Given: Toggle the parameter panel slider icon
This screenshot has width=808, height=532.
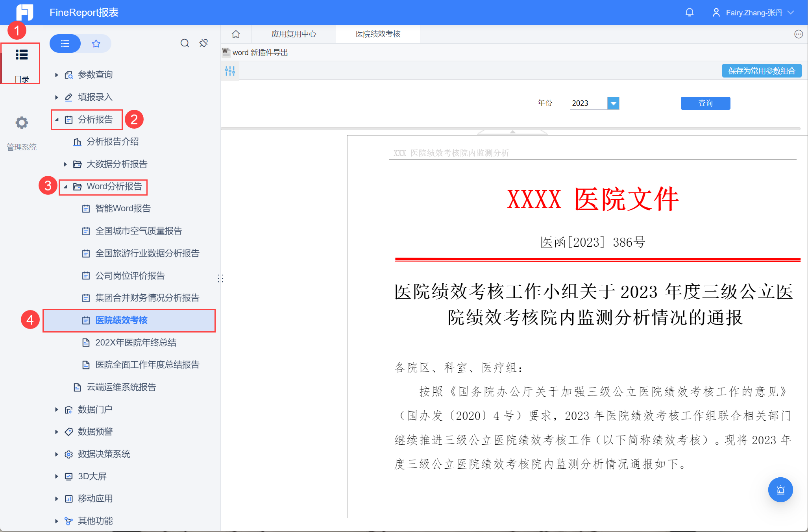Looking at the screenshot, I should (x=230, y=71).
